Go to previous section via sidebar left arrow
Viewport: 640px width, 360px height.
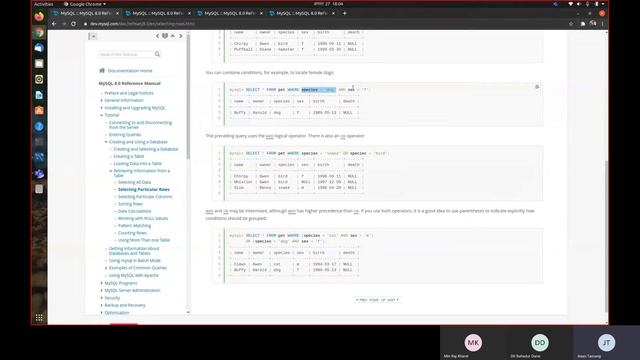click(x=157, y=36)
